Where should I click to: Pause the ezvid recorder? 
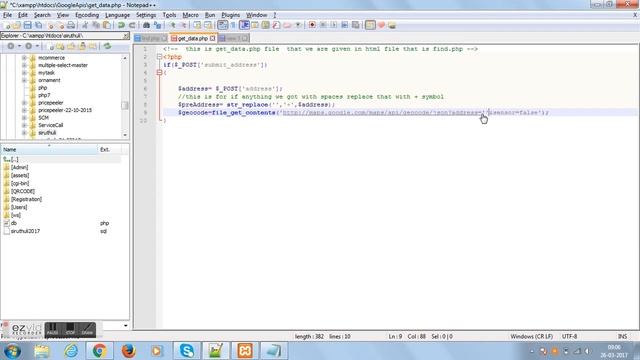(x=52, y=329)
